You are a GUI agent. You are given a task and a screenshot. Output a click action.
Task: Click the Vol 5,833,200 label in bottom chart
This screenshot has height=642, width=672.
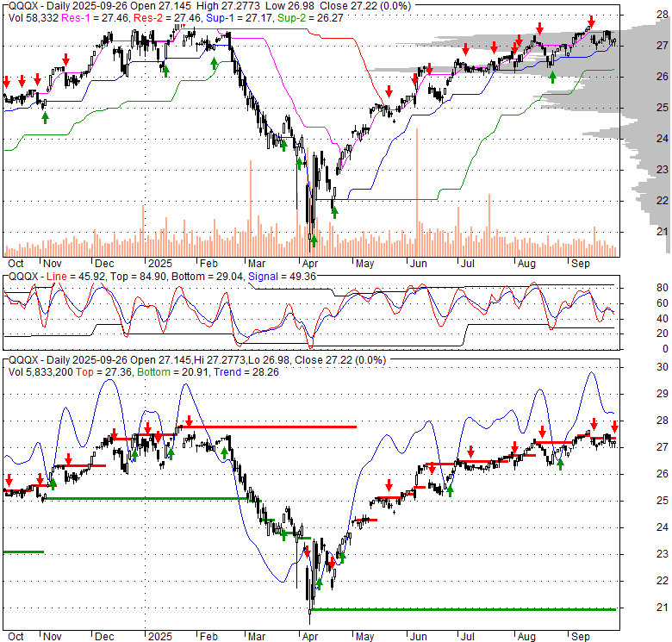click(x=40, y=372)
